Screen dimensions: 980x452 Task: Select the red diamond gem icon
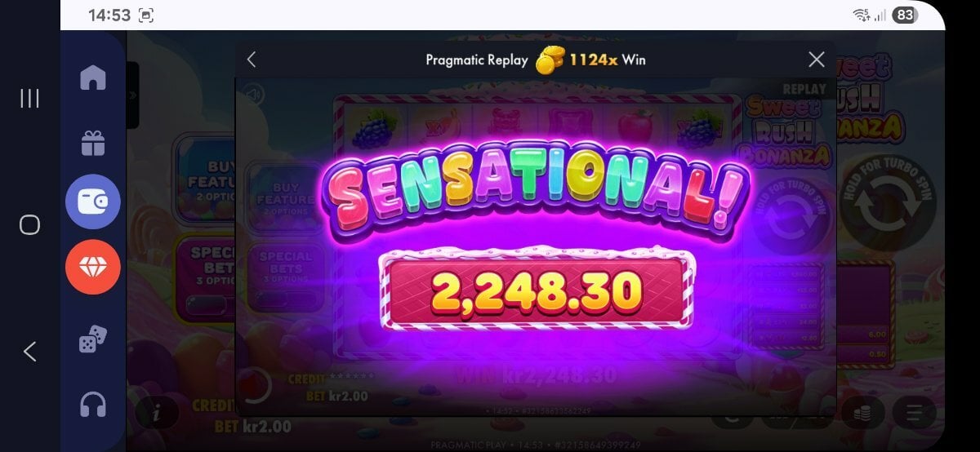pos(93,267)
